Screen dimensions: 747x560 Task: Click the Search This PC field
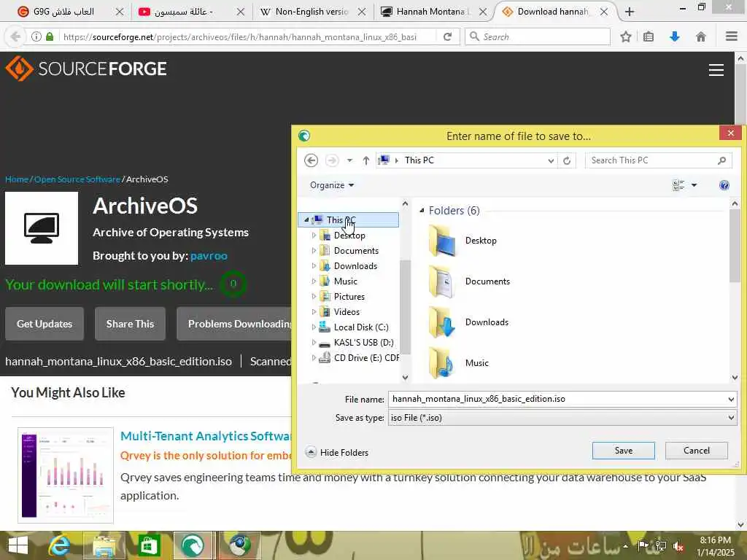(x=658, y=160)
